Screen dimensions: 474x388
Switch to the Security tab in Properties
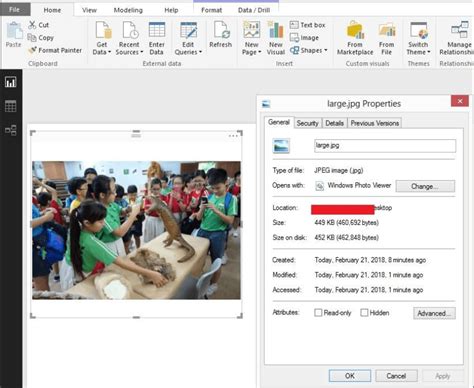pos(307,123)
